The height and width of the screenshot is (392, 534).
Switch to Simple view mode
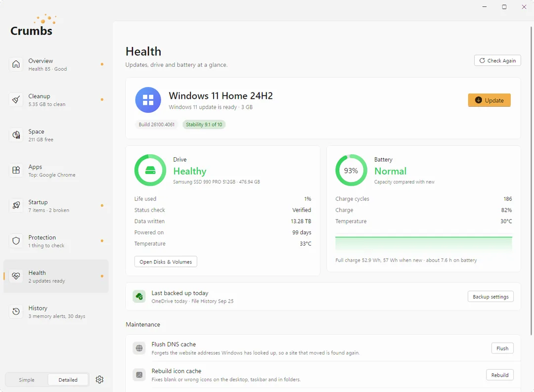click(27, 380)
